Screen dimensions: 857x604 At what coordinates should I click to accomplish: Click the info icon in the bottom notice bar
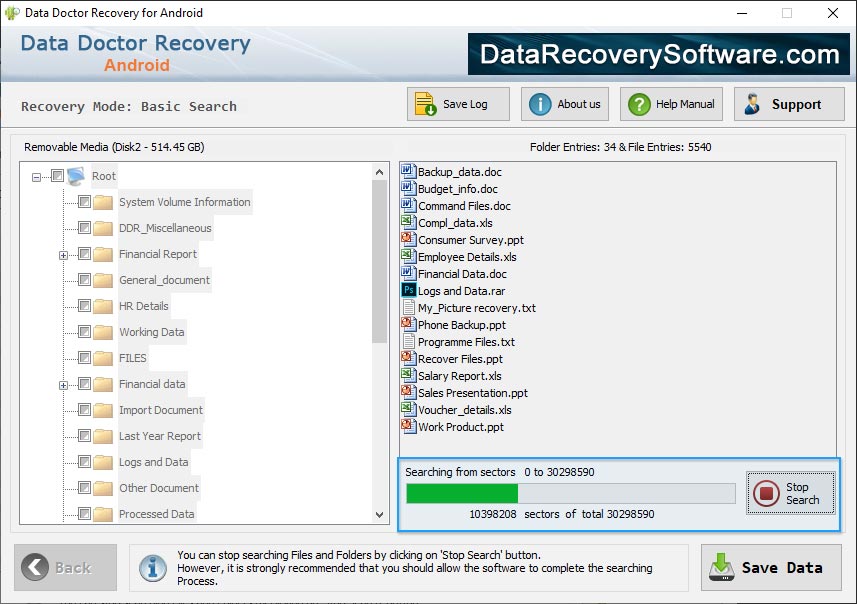[153, 568]
